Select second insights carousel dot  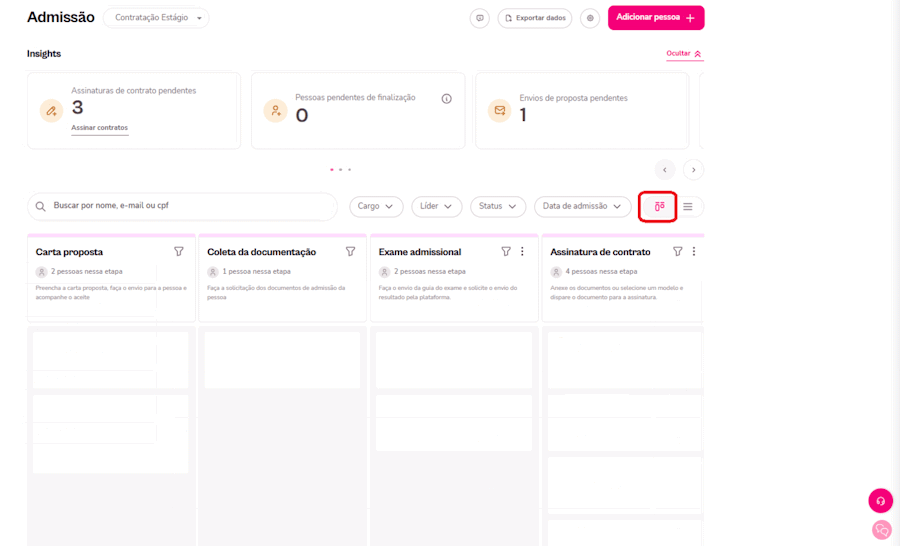(340, 170)
